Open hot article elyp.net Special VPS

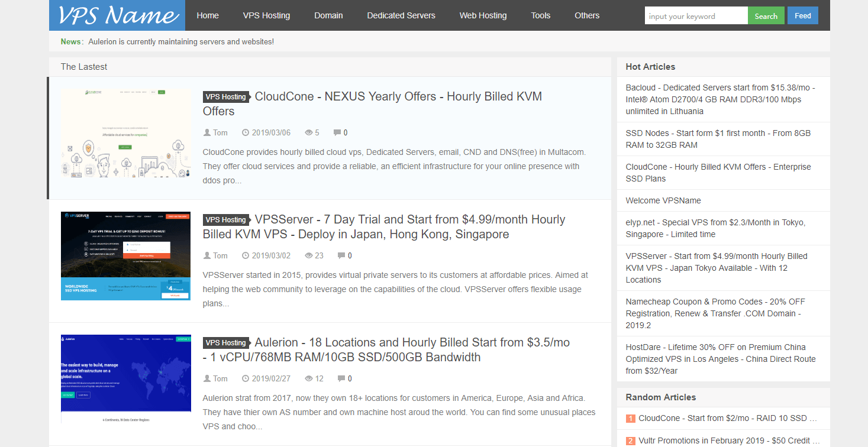(x=715, y=228)
